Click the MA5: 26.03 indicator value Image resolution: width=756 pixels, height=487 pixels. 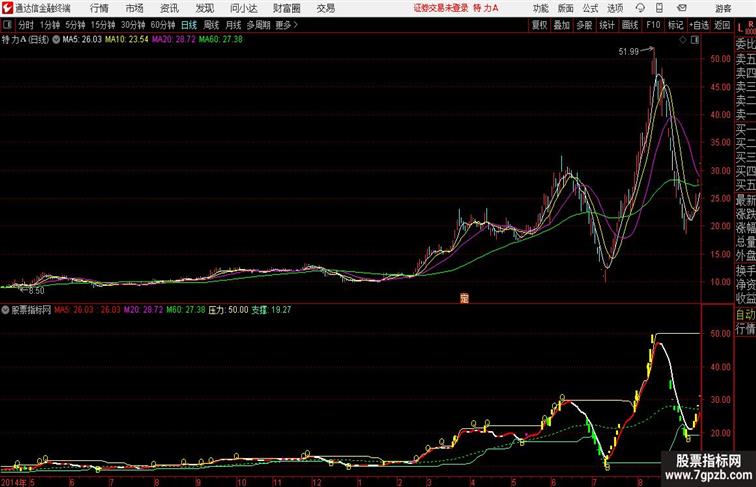click(x=82, y=40)
